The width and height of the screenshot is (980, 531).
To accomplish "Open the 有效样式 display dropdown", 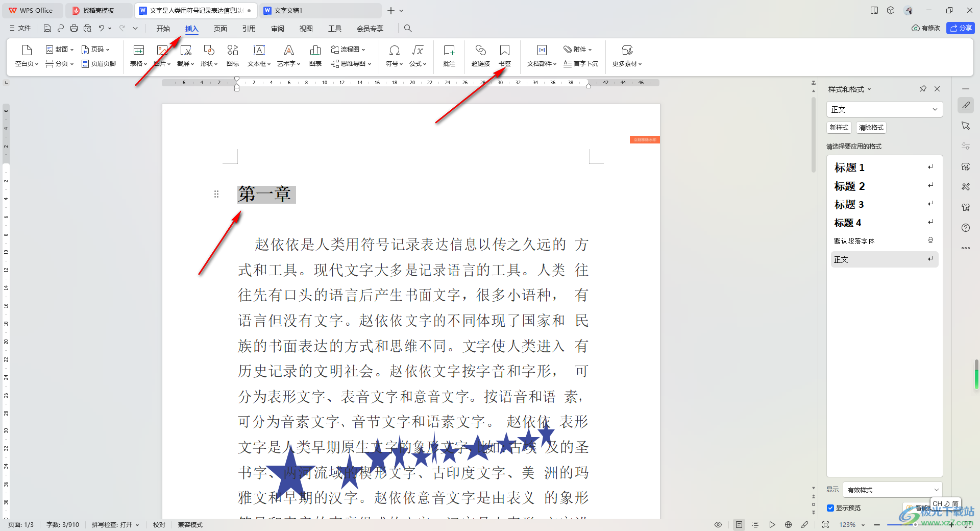I will tap(892, 490).
